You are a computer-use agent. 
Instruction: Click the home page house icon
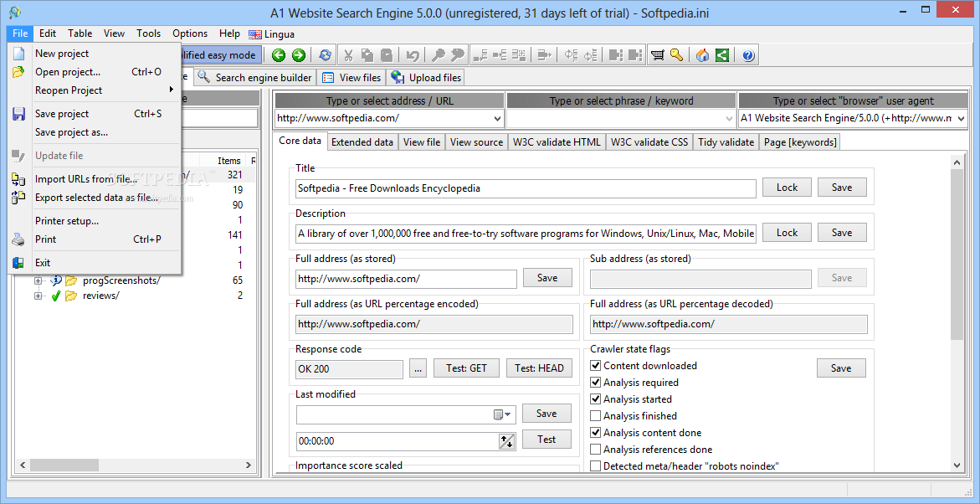[x=702, y=55]
